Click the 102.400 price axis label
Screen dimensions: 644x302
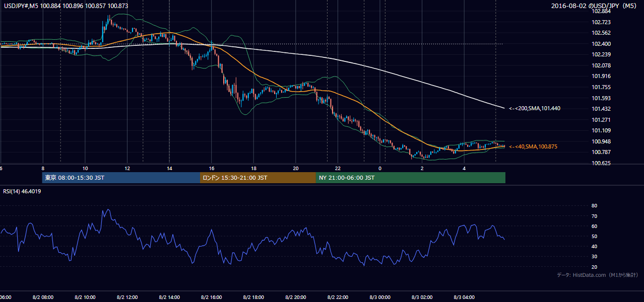click(x=601, y=44)
